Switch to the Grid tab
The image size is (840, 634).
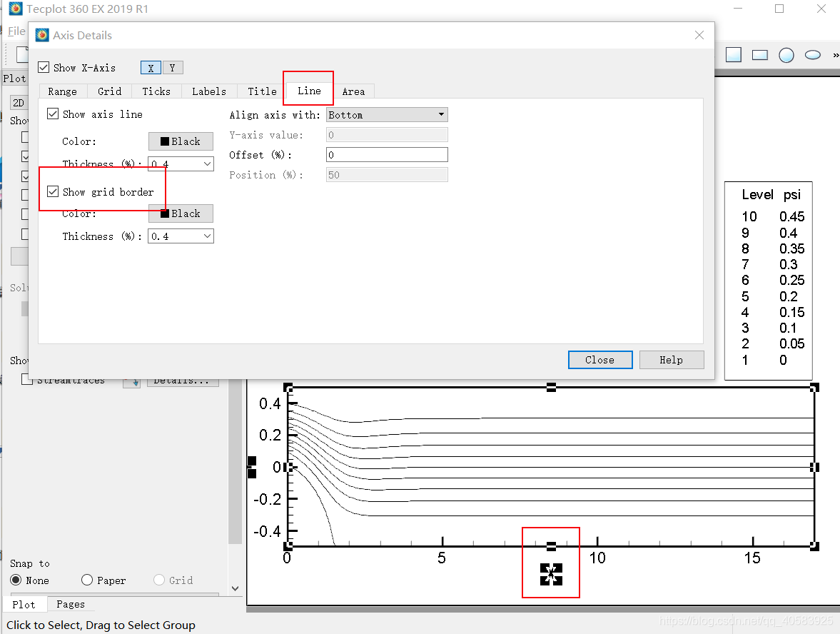coord(110,91)
